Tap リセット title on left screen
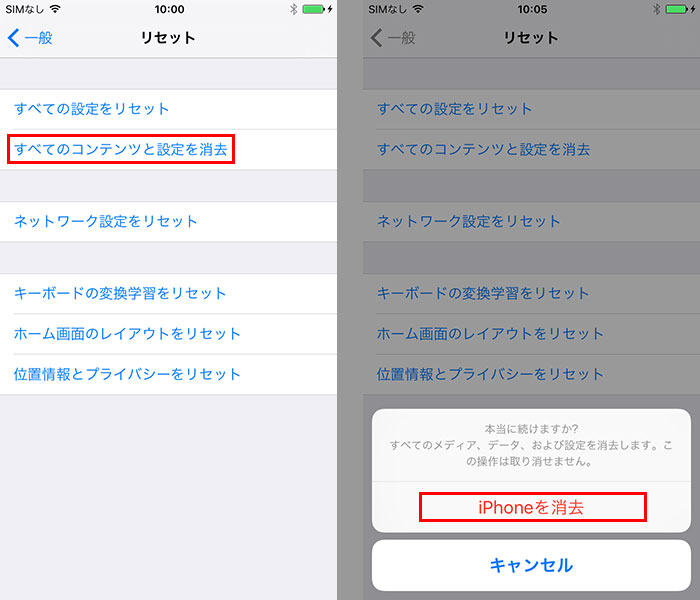The width and height of the screenshot is (700, 600). tap(168, 38)
